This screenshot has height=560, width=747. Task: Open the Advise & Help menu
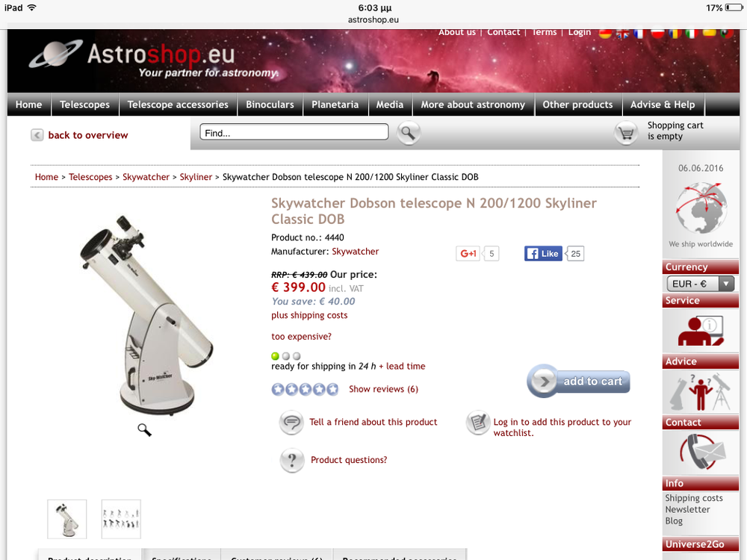coord(663,105)
